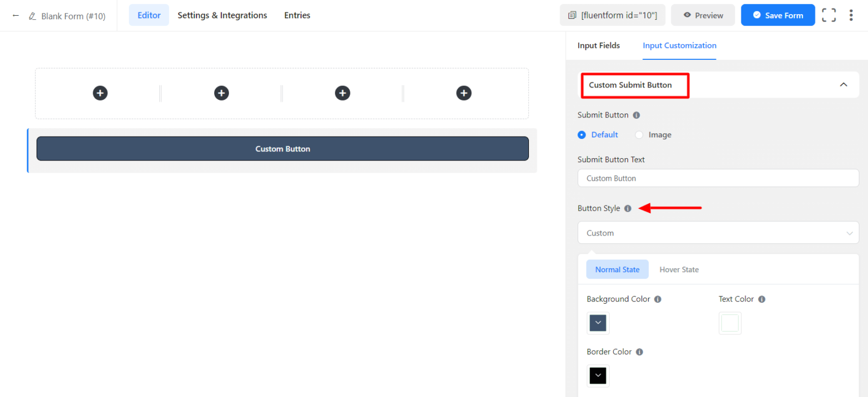Viewport: 868px width, 397px height.
Task: Collapse the Custom Submit Button section
Action: pyautogui.click(x=843, y=84)
